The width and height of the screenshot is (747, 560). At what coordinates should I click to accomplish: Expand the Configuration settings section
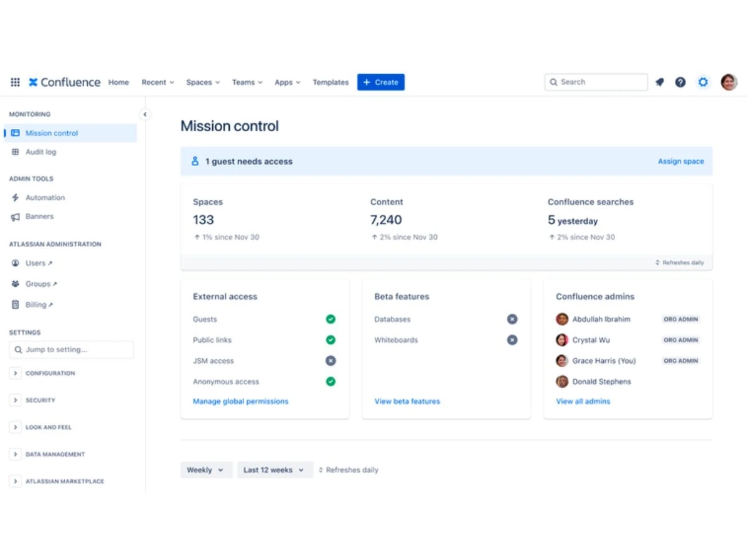coord(16,373)
